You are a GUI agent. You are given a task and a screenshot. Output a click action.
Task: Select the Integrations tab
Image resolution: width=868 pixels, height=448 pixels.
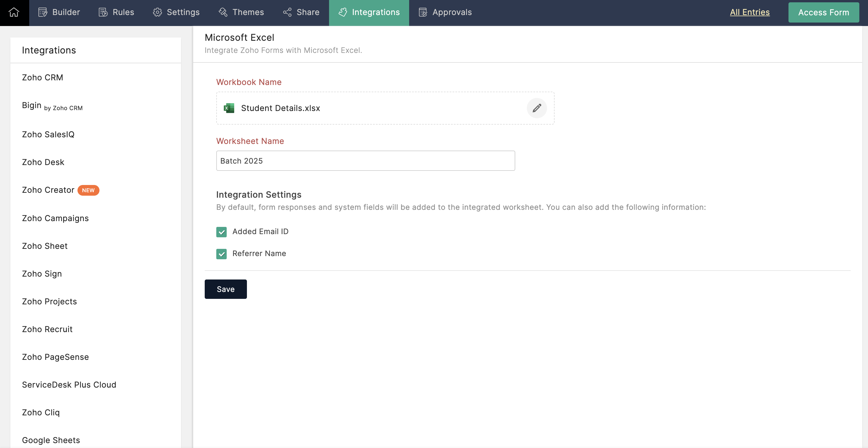tap(369, 12)
